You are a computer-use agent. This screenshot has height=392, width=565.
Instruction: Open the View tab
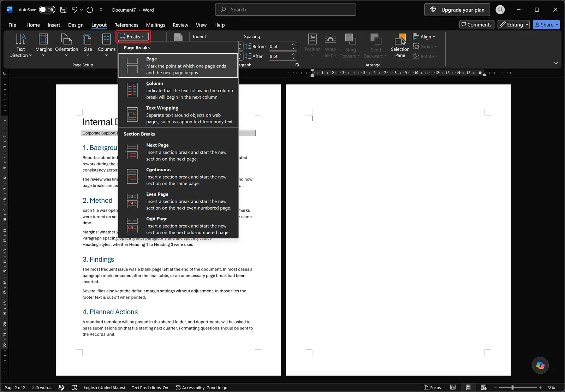(201, 25)
